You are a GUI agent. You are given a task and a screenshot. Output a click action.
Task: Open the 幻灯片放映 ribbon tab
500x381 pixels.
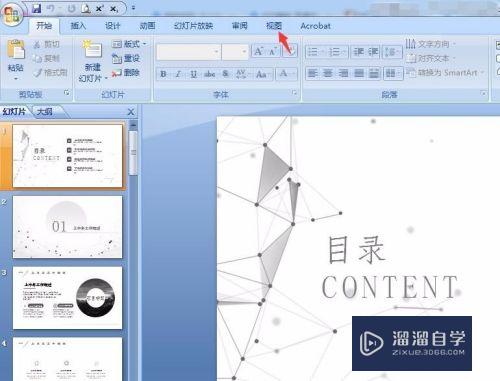(x=193, y=26)
